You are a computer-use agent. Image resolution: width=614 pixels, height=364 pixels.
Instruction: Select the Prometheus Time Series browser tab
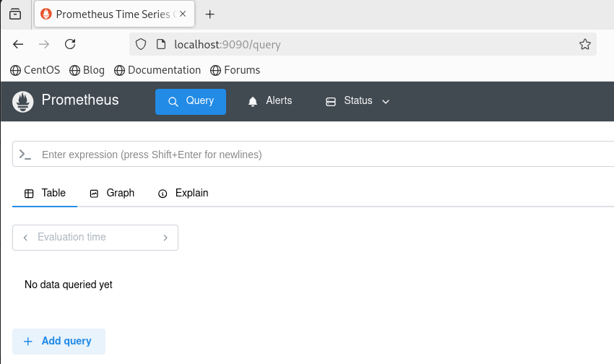pos(114,14)
